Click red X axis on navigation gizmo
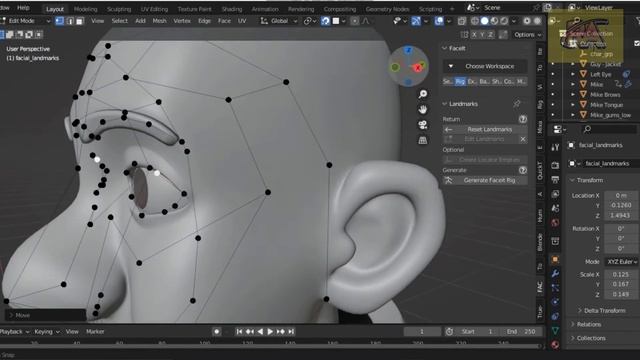 418,68
